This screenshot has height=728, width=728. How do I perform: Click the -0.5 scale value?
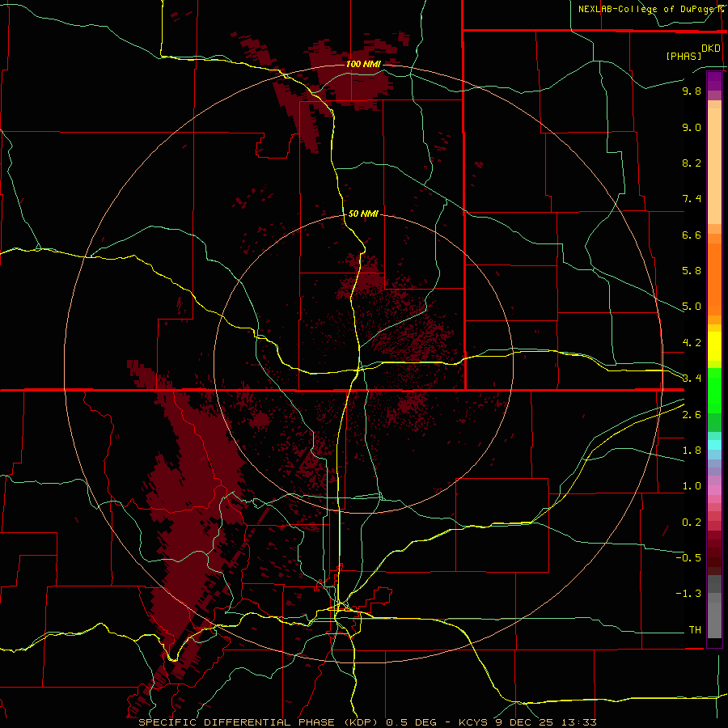(x=688, y=558)
